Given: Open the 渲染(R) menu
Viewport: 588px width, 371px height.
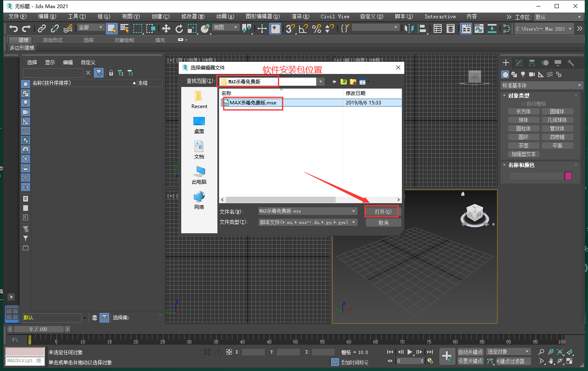Looking at the screenshot, I should (300, 17).
